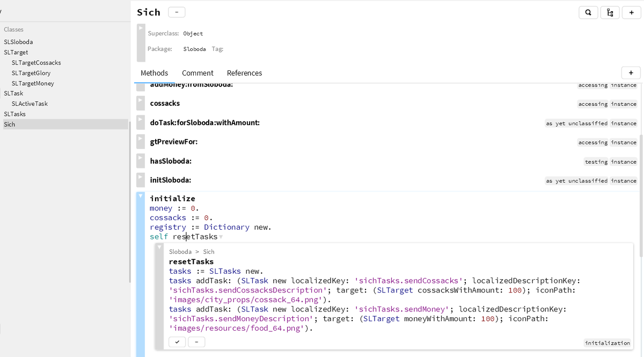Click the minus button next to Sich title
The image size is (644, 357).
pos(177,12)
